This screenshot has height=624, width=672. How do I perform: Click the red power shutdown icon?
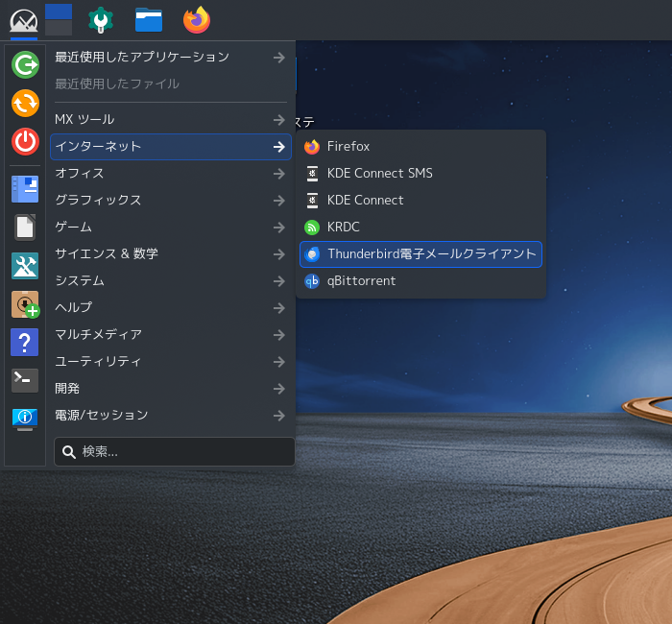tap(25, 141)
